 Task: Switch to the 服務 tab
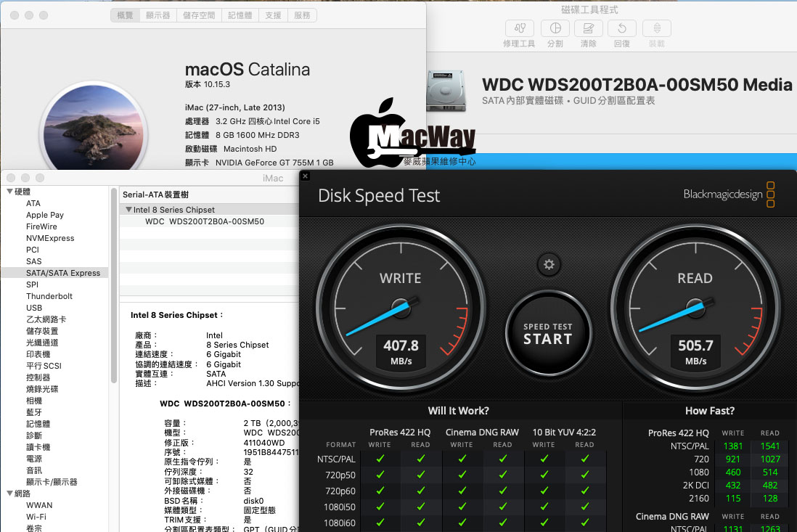coord(302,15)
